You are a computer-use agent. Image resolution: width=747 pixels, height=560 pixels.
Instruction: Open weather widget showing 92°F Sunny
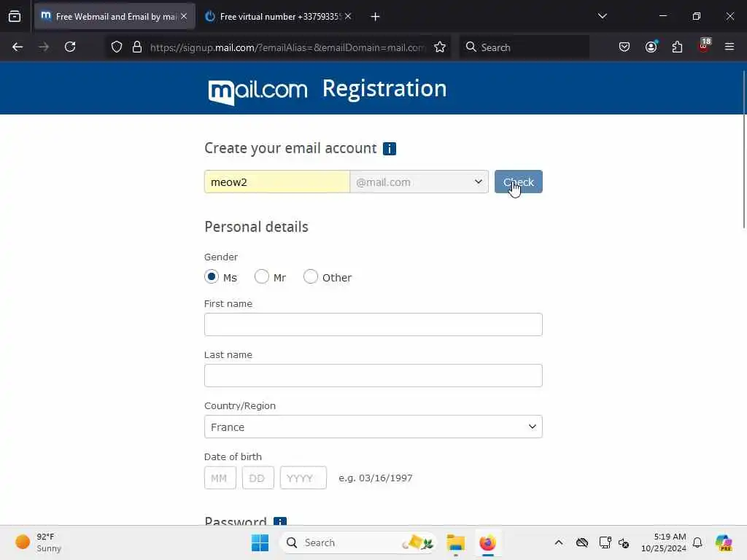tap(39, 542)
